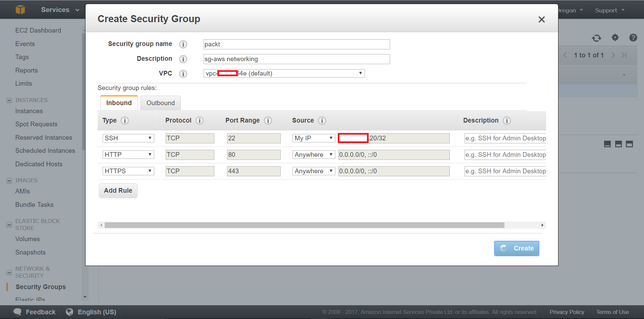The width and height of the screenshot is (644, 319).
Task: Open the Privacy Policy link
Action: (567, 312)
